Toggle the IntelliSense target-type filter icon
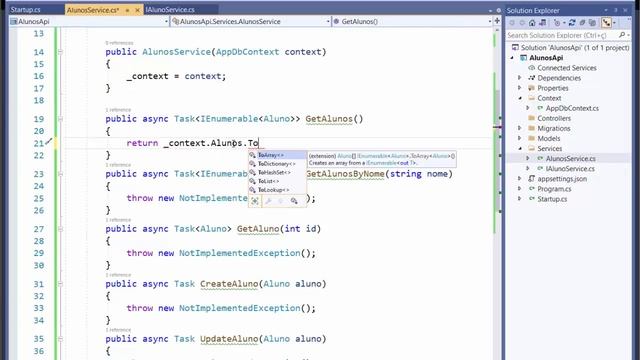 [255, 201]
